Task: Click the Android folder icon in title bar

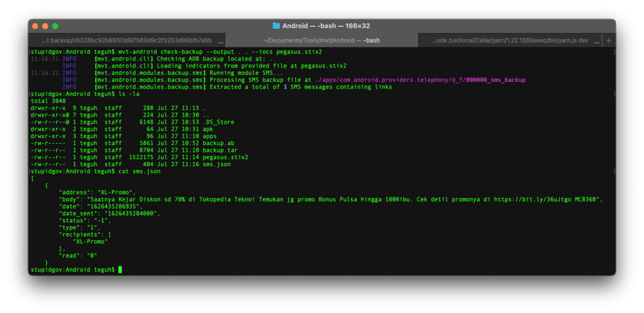Action: coord(277,26)
